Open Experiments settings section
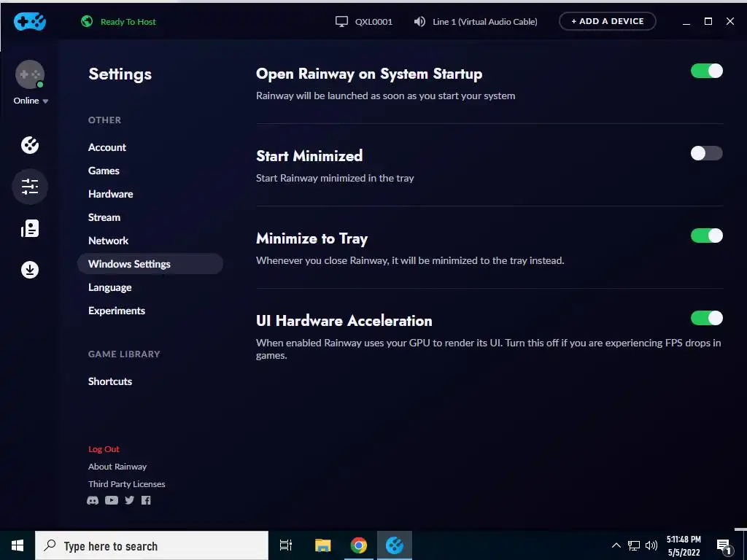747x560 pixels. point(117,311)
